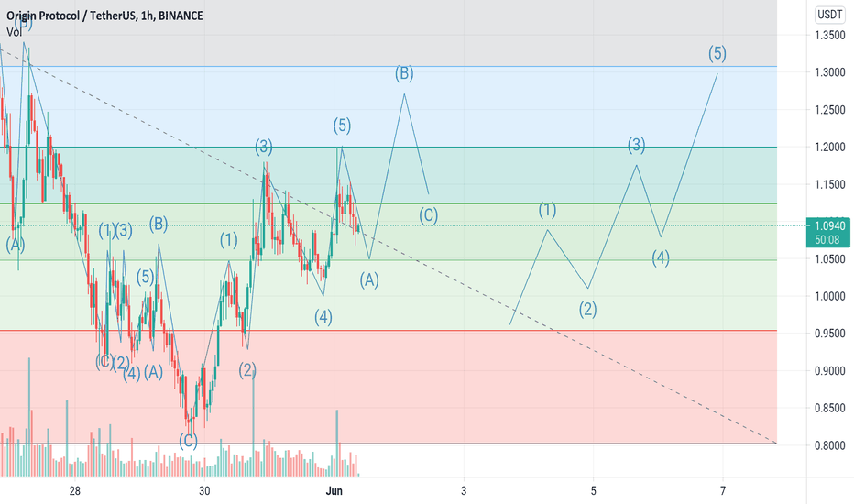
Task: Click the date label 30 on time axis
Action: pyautogui.click(x=204, y=491)
